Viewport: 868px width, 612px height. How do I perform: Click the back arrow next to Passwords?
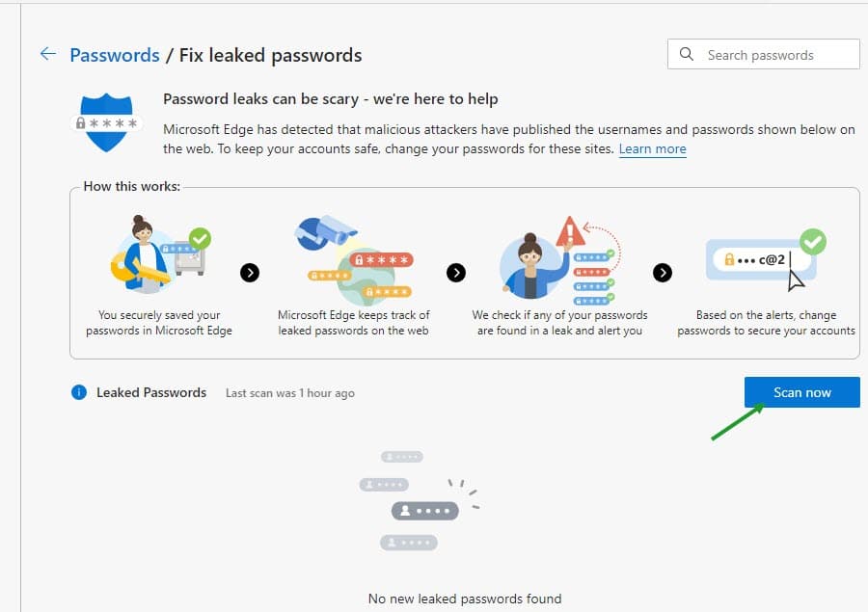48,54
